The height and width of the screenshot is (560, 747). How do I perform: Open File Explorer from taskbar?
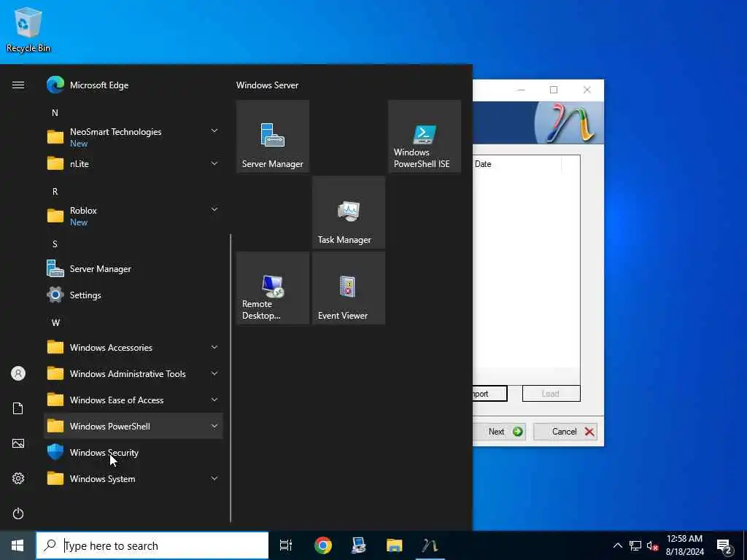(x=394, y=545)
